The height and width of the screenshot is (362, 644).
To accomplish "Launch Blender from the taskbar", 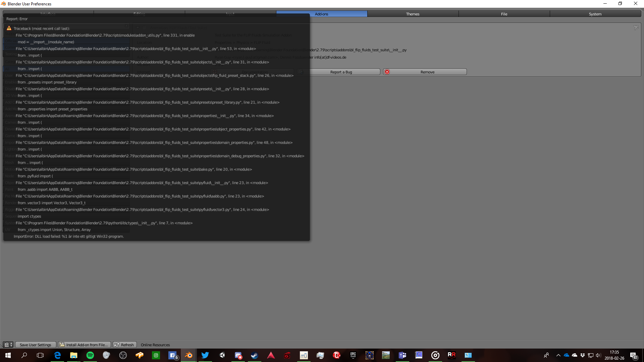I will (x=189, y=355).
